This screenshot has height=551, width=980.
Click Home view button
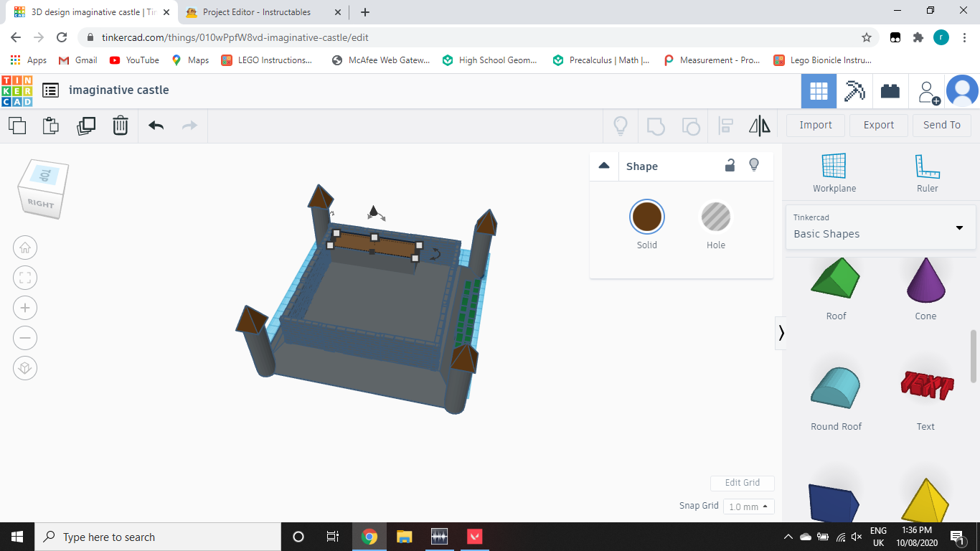click(x=25, y=248)
